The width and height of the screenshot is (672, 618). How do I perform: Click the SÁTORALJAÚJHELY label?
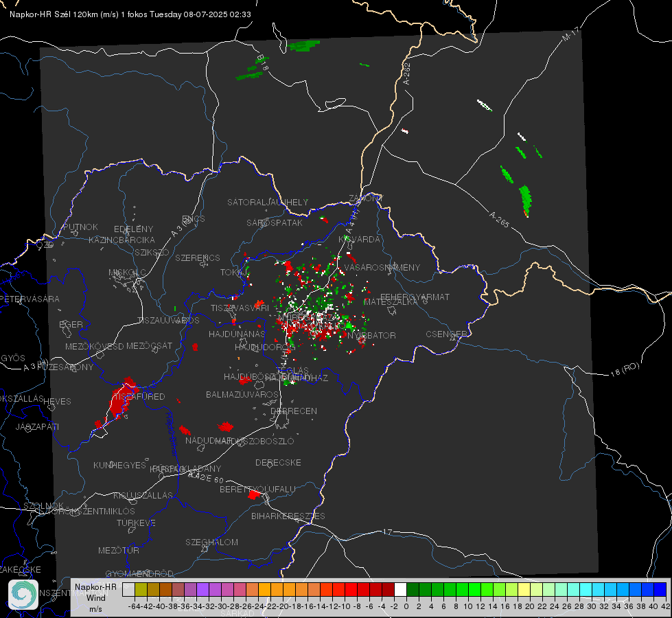tap(268, 202)
